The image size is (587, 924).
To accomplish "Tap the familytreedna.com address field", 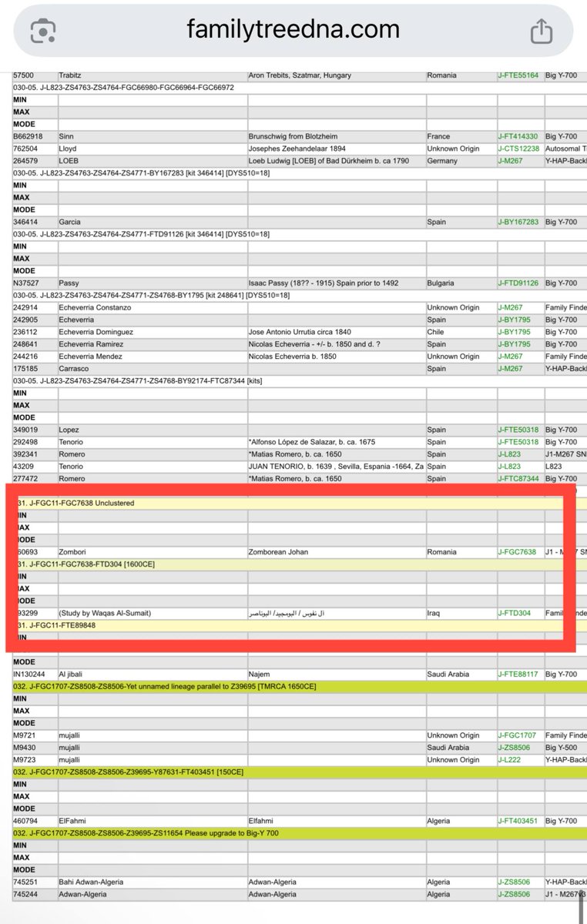I will pos(293,29).
